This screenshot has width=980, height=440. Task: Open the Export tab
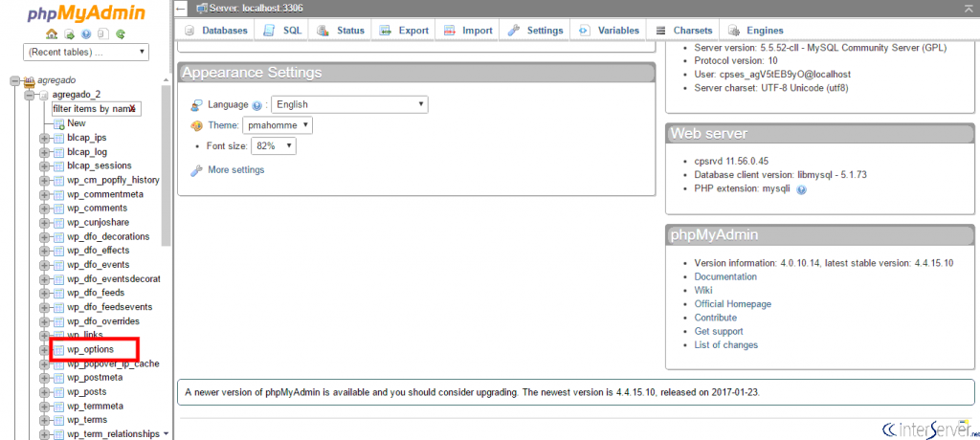(405, 30)
